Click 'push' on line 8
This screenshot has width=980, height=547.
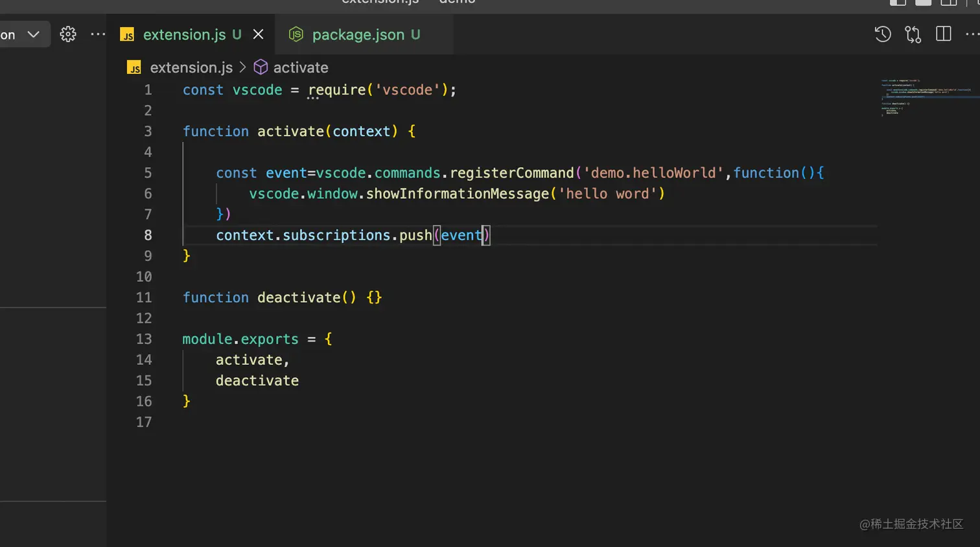[415, 235]
